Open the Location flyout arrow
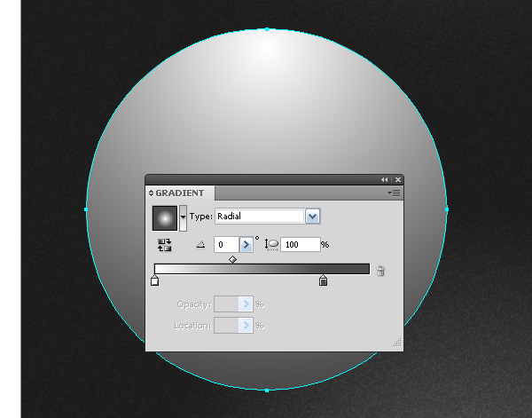Image resolution: width=532 pixels, height=418 pixels. click(x=246, y=326)
